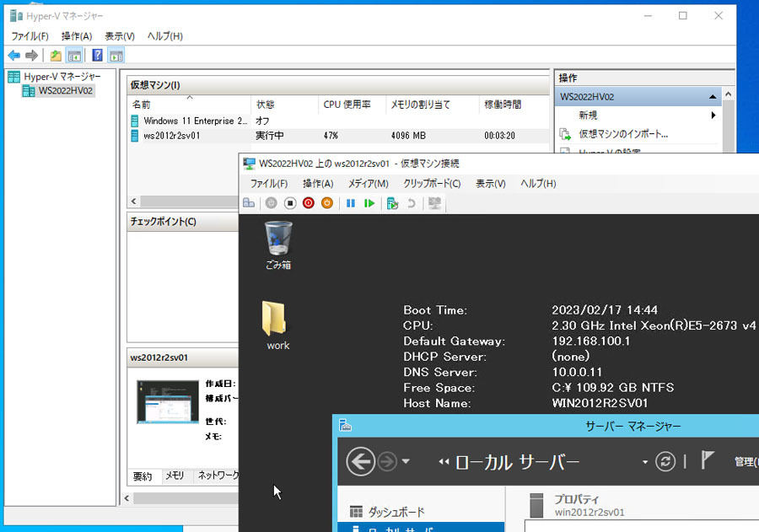759x532 pixels.
Task: Click the Ctrl+Alt+Delete icon in VM Connection toolbar
Action: click(249, 203)
